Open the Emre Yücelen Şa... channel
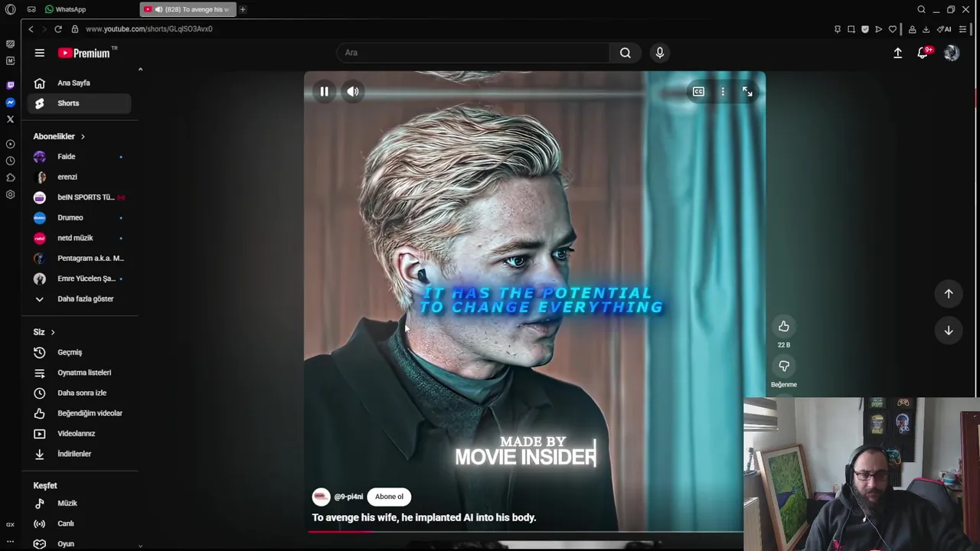This screenshot has height=551, width=980. 80,279
